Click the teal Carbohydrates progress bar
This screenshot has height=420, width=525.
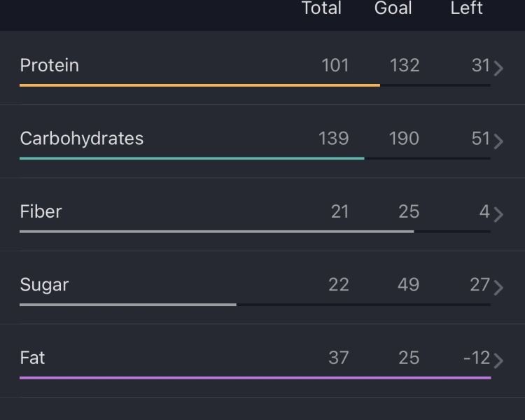192,158
